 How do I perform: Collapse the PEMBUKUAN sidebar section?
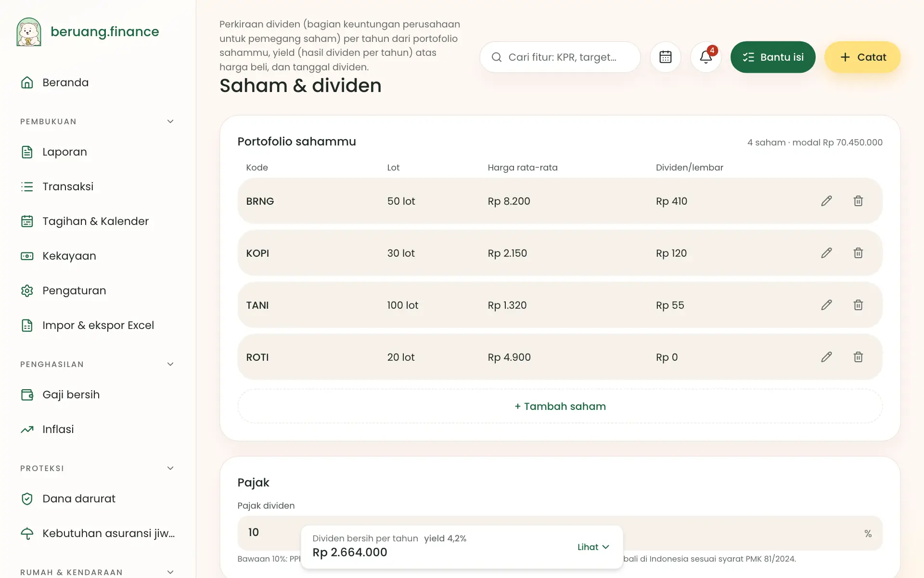tap(170, 121)
